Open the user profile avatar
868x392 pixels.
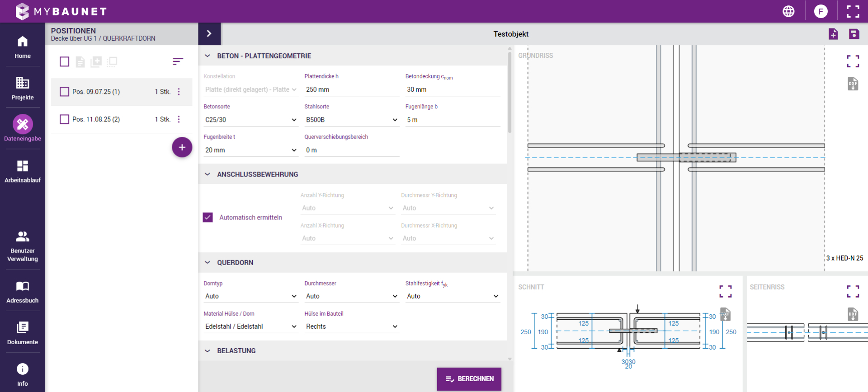[x=821, y=11]
